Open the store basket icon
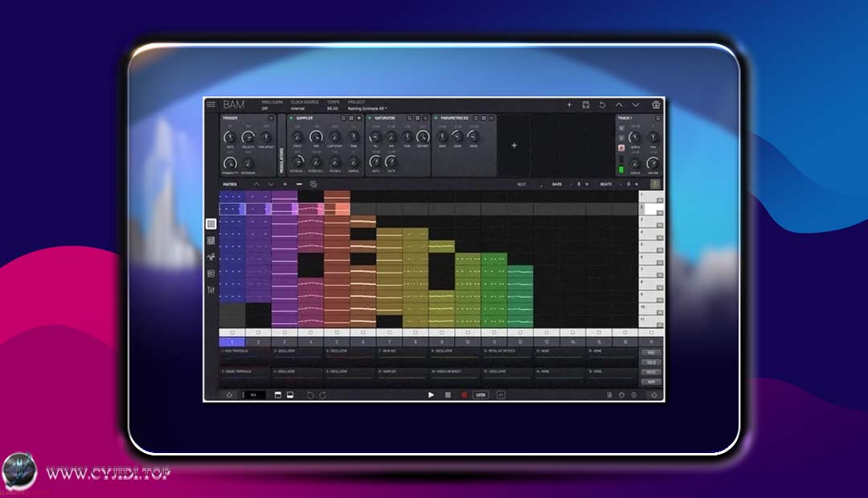The image size is (868, 498). tap(656, 104)
